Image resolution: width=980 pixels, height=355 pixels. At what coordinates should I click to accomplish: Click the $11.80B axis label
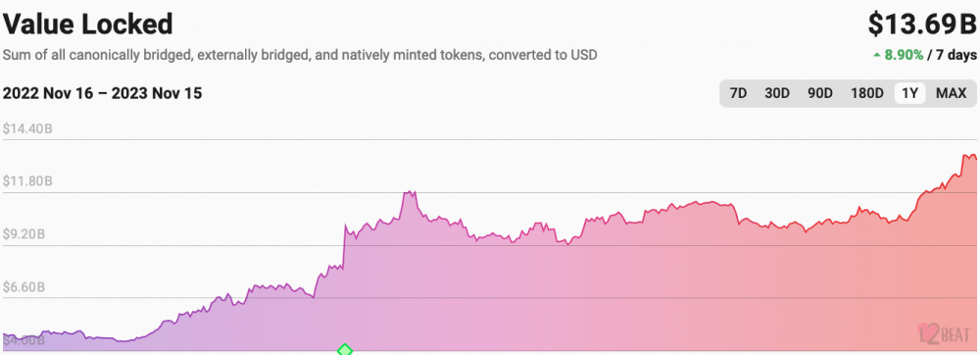(x=27, y=181)
